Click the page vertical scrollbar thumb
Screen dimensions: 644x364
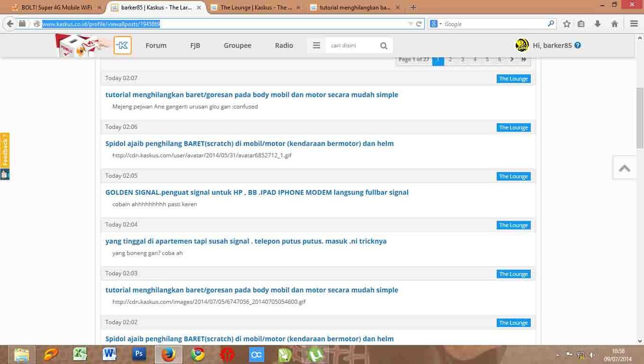[640, 119]
